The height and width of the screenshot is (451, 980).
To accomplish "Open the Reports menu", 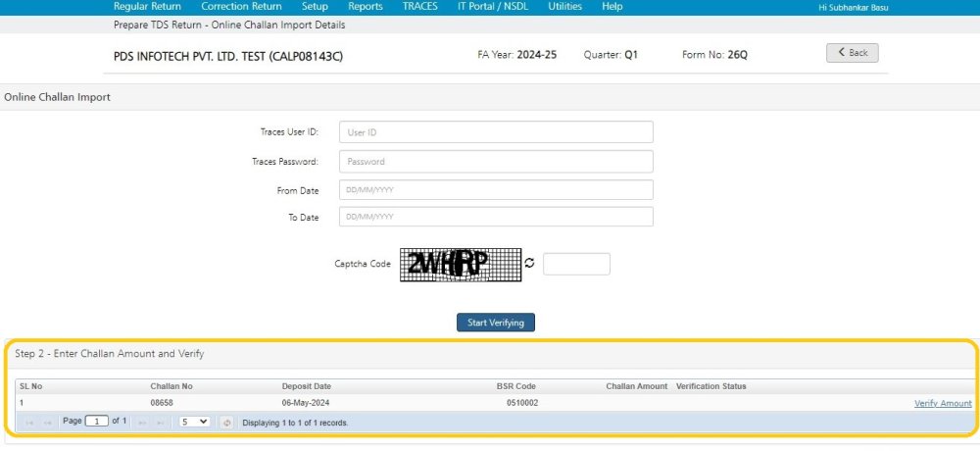I will [366, 6].
